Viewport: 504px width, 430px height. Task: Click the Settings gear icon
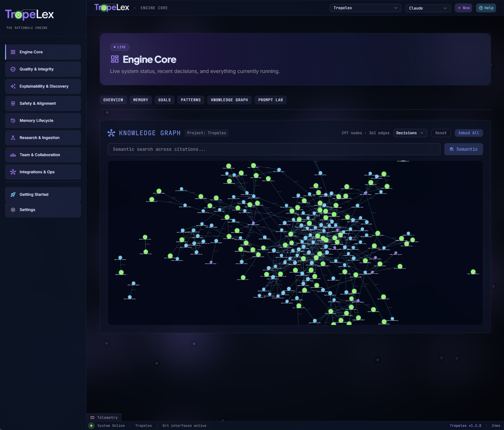coord(13,210)
